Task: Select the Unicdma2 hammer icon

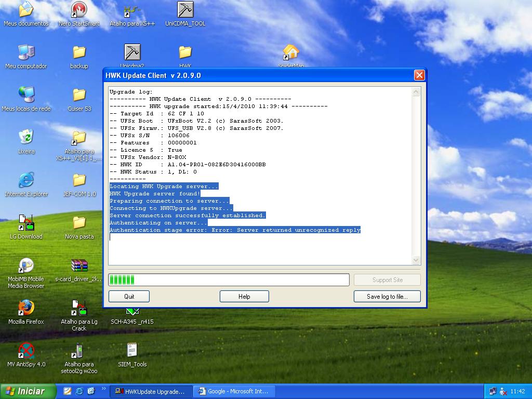Action: tap(132, 56)
